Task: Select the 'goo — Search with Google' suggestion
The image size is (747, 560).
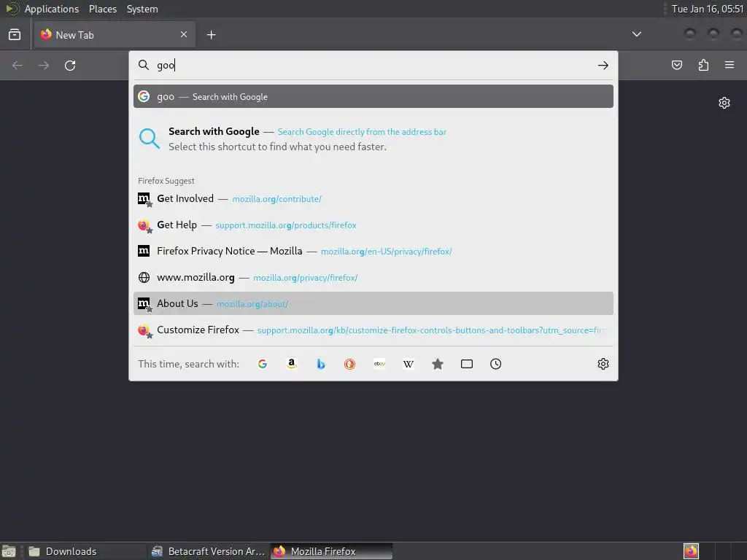Action: pyautogui.click(x=373, y=97)
